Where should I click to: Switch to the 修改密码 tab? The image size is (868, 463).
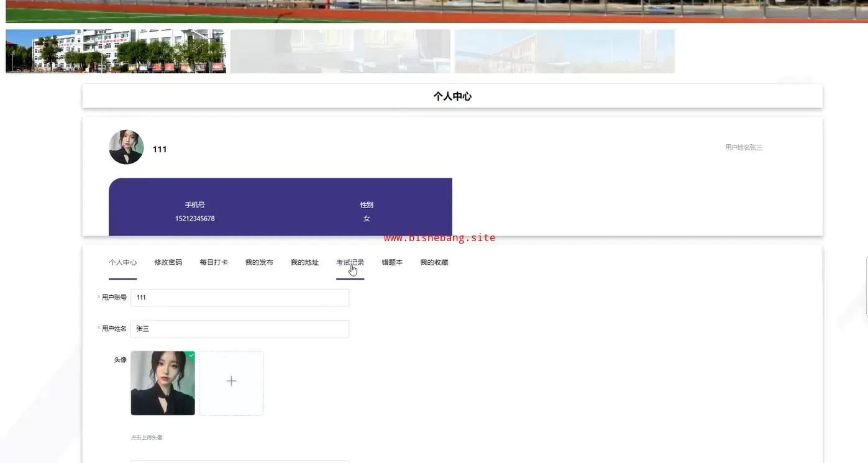click(168, 262)
